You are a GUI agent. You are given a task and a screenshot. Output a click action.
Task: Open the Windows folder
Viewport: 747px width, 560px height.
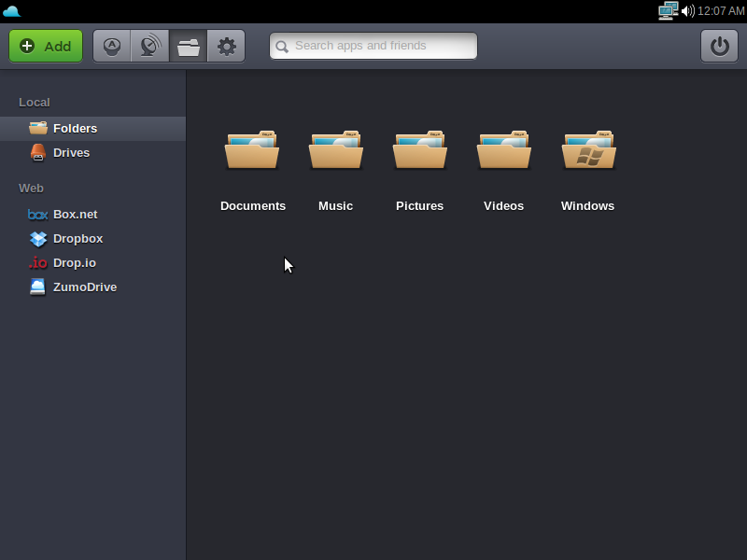[x=588, y=152]
